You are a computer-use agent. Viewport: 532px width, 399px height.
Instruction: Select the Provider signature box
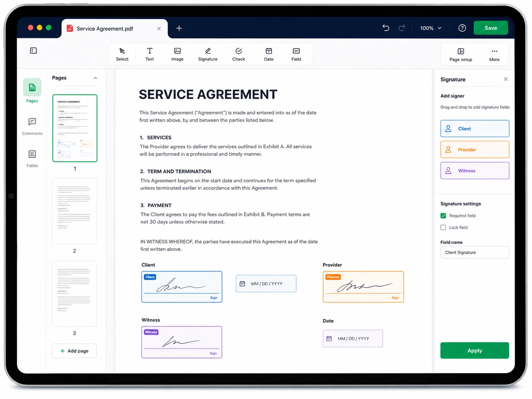363,287
